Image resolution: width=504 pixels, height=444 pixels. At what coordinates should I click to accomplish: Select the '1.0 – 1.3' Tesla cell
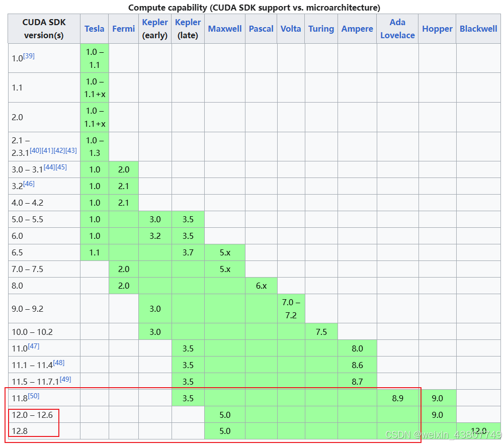pyautogui.click(x=95, y=146)
